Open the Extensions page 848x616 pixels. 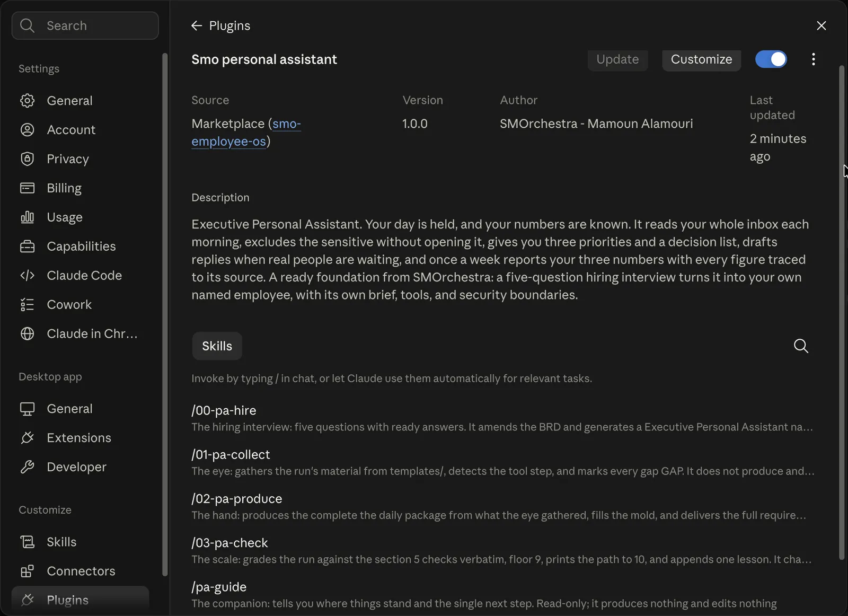(x=80, y=438)
